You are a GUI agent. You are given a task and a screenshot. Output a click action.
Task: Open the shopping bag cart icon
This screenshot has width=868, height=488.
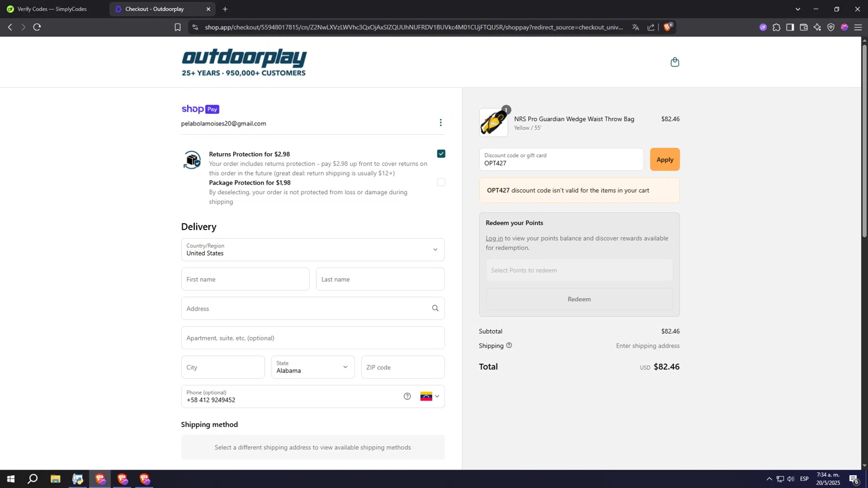pyautogui.click(x=675, y=62)
